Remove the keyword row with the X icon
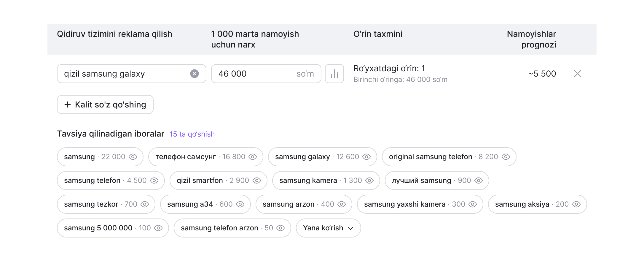The image size is (644, 266). (x=578, y=74)
